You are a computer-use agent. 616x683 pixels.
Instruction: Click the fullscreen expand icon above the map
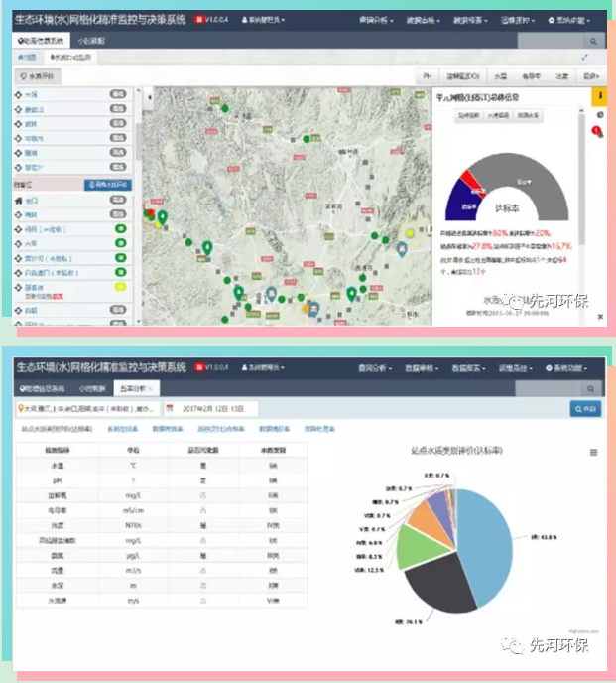[x=597, y=57]
